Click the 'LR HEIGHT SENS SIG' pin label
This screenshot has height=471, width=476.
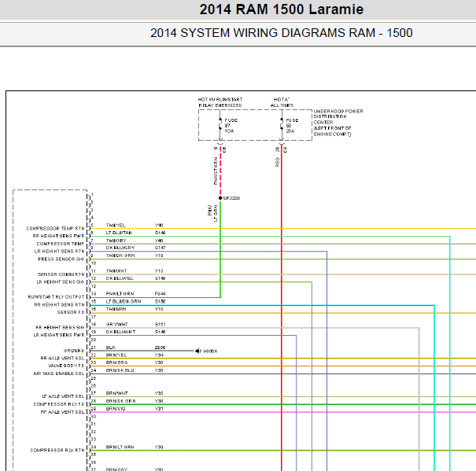point(61,282)
